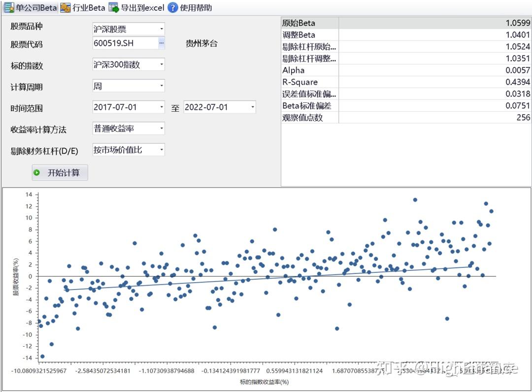
Task: Switch to the 单公司Beta tab label
Action: (x=36, y=7)
